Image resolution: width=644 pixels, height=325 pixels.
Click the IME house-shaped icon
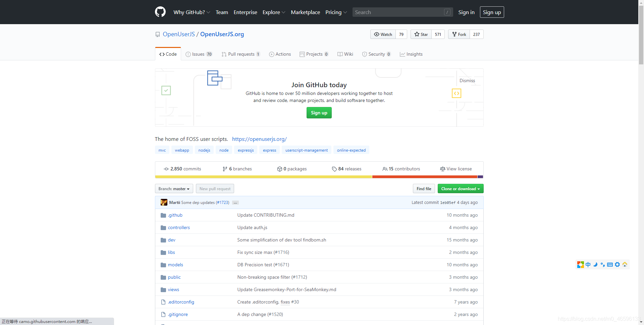point(625,265)
